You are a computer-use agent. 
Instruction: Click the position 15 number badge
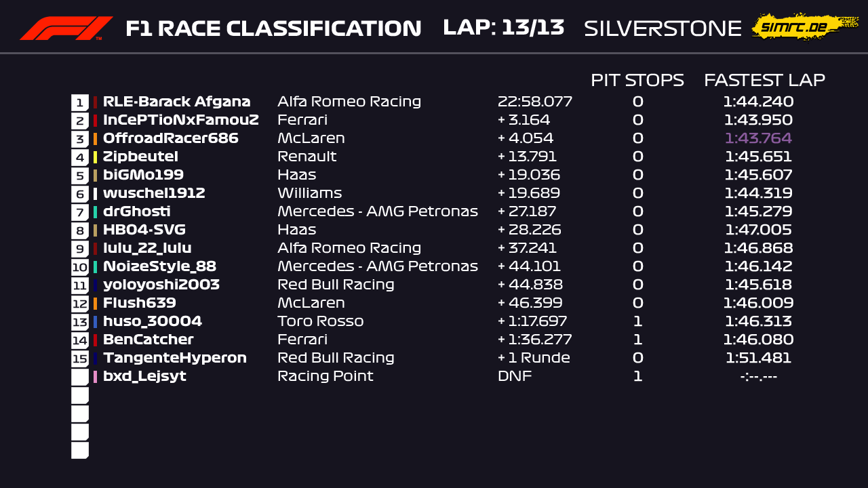(x=80, y=359)
